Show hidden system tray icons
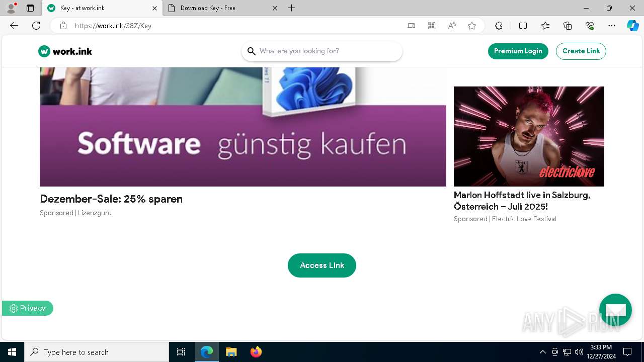 tap(543, 352)
